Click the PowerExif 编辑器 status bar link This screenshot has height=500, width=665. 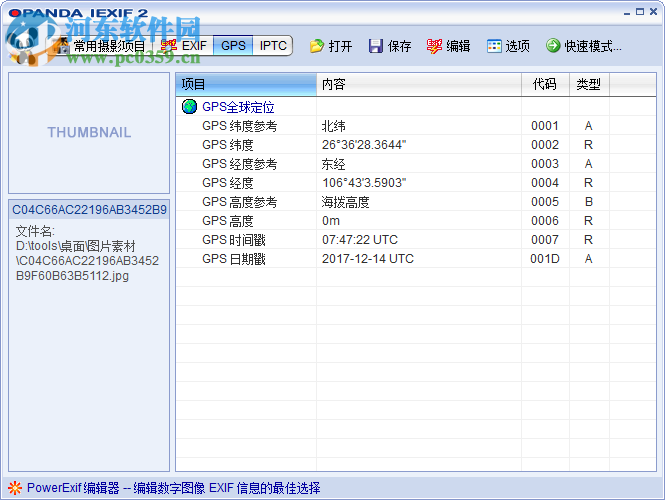click(x=174, y=488)
